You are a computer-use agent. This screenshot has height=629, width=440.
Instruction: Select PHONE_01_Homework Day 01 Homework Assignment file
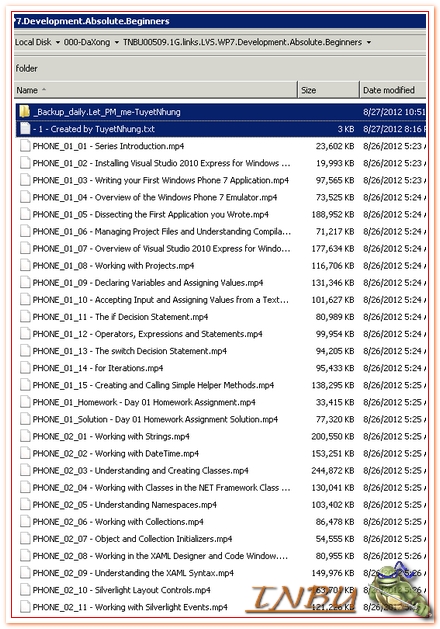(x=221, y=402)
